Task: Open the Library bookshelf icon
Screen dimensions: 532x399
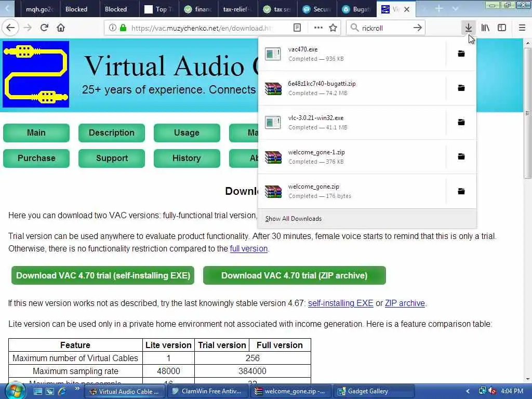Action: tap(485, 28)
